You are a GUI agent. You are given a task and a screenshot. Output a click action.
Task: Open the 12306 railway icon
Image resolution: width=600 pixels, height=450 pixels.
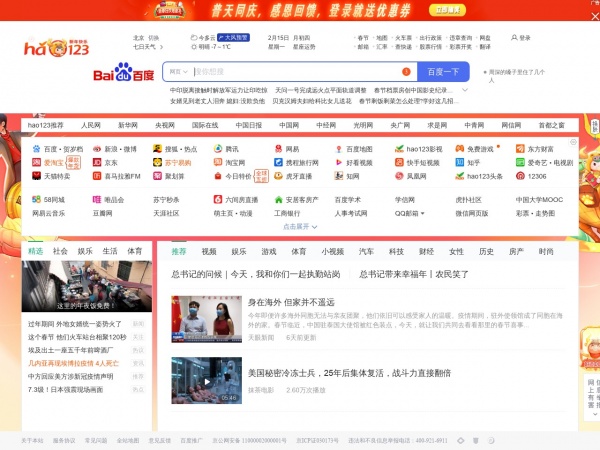[520, 176]
